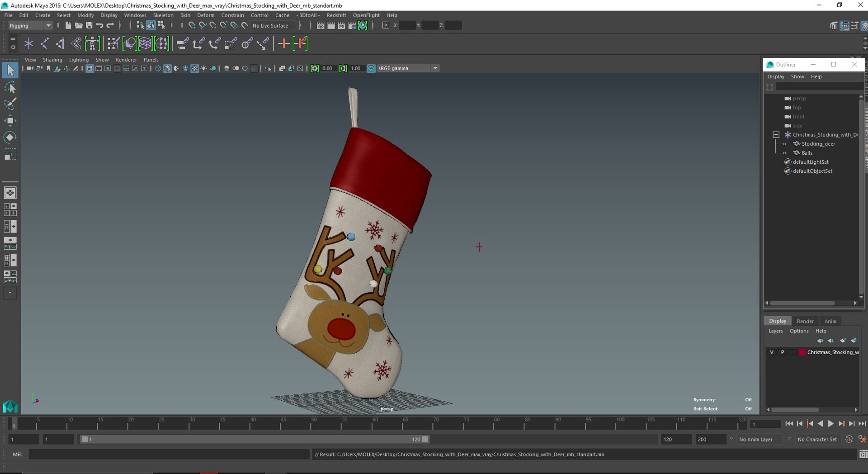Open Outliner Show menu

point(797,76)
